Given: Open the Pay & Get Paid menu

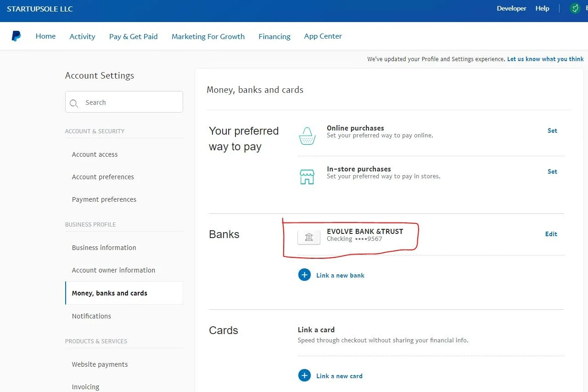Looking at the screenshot, I should (133, 36).
